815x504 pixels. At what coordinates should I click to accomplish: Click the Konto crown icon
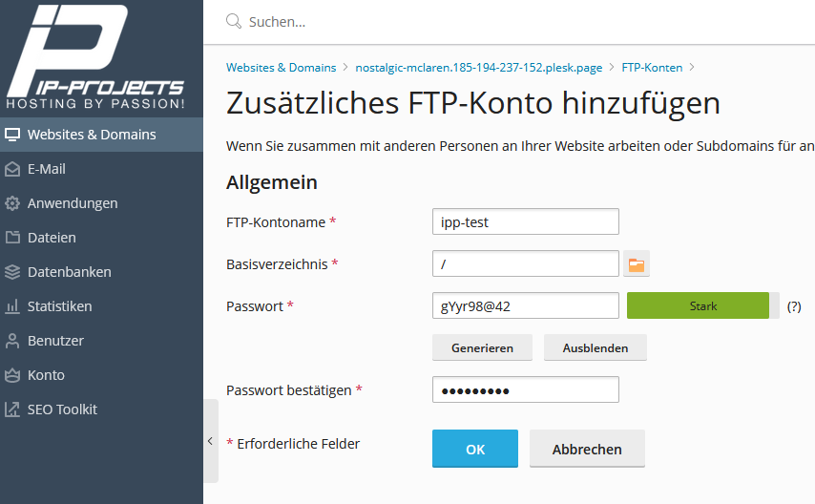[x=12, y=375]
